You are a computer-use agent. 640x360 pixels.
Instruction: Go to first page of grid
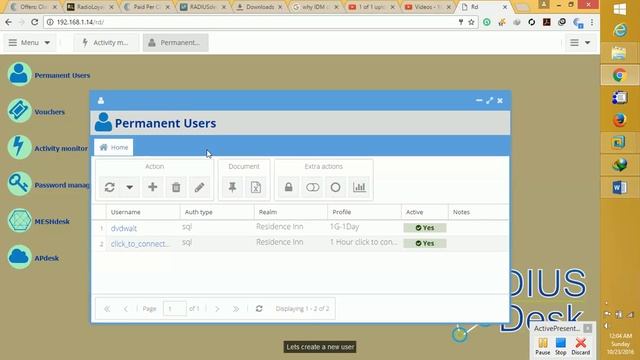point(107,309)
